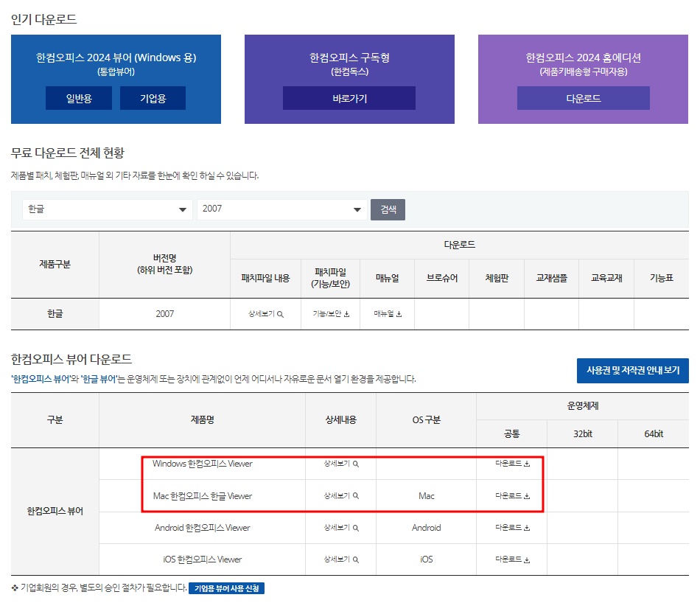This screenshot has width=700, height=603.
Task: Click 사용권 및 저작권 안내 보기 button
Action: (x=633, y=370)
